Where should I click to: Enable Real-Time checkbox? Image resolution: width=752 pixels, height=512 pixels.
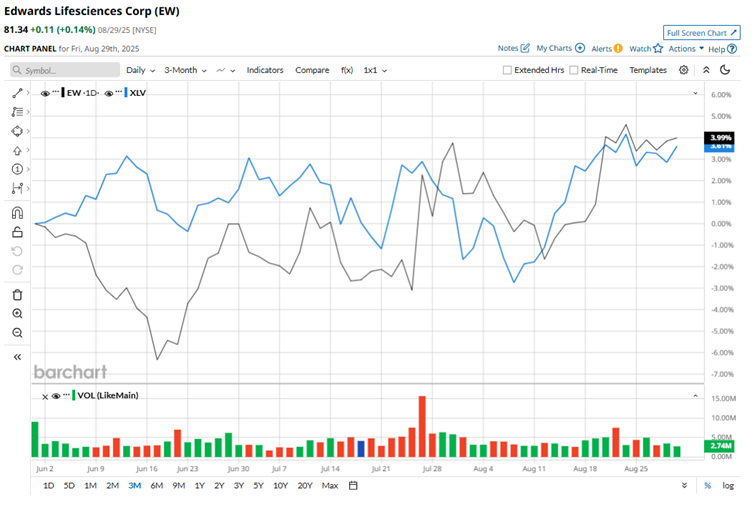(574, 70)
